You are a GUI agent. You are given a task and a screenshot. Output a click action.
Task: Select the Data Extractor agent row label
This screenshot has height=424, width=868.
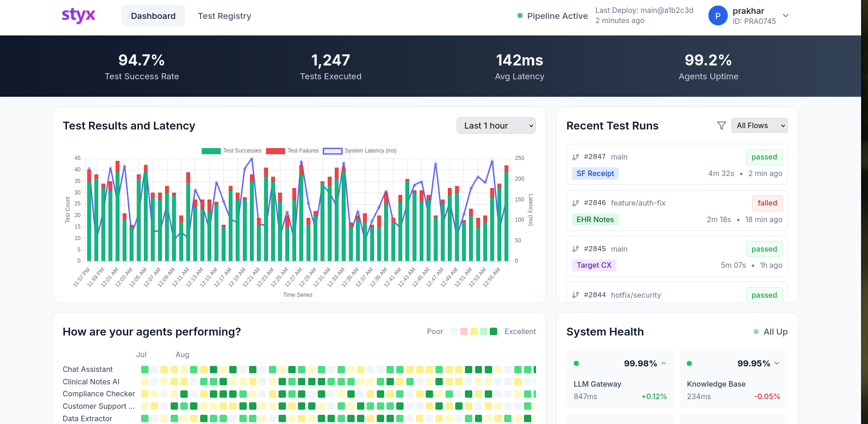pos(87,418)
